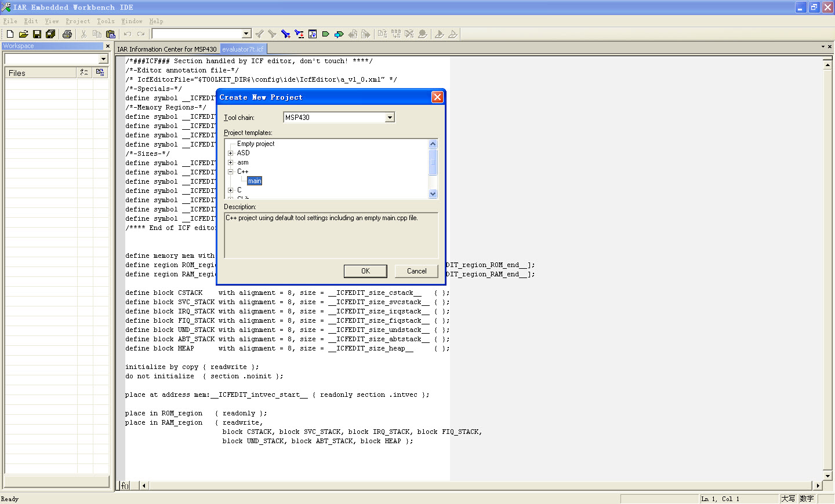The image size is (835, 504).
Task: Click editor horizontal scroll right arrow
Action: [818, 485]
